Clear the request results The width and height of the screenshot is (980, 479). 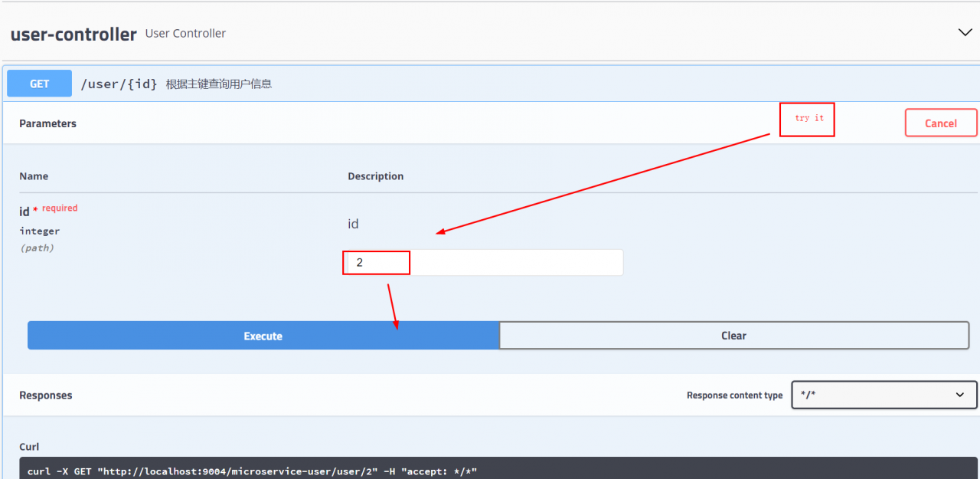click(734, 335)
